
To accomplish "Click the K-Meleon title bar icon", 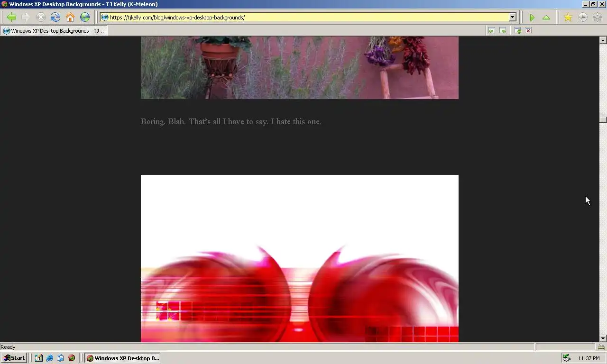I will (4, 4).
